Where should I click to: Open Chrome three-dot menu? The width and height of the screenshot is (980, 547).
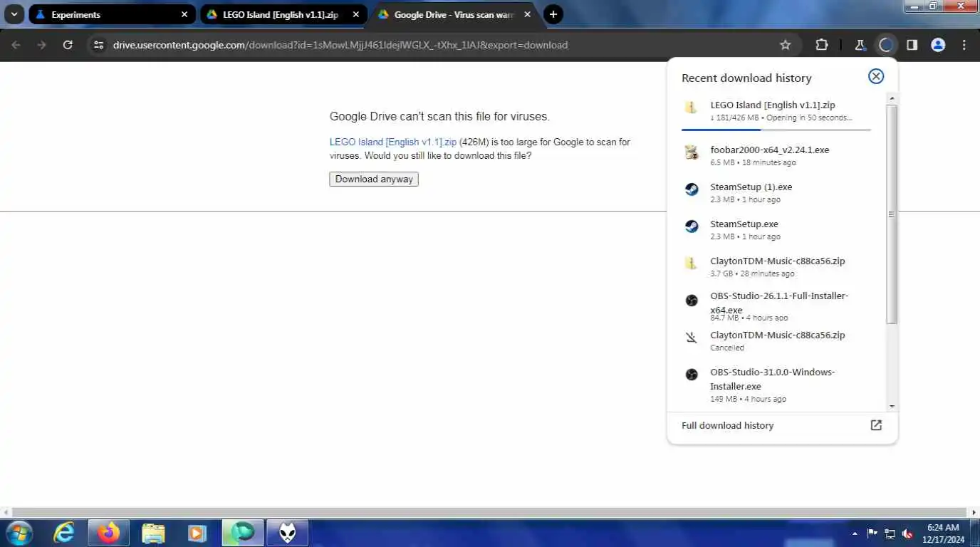(964, 45)
